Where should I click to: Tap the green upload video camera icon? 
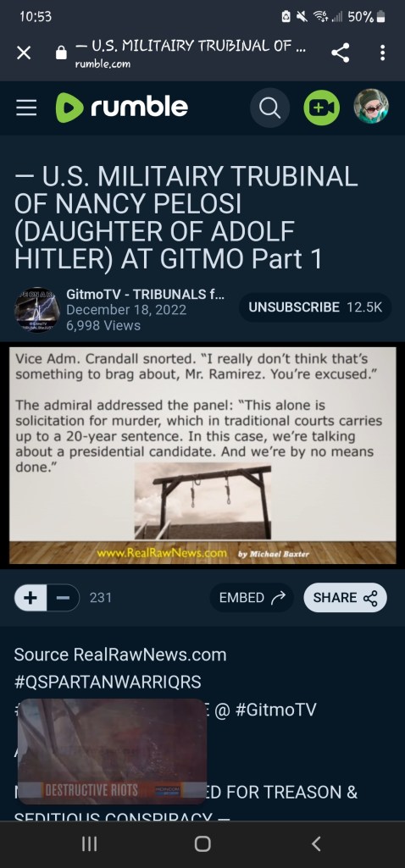pyautogui.click(x=321, y=108)
